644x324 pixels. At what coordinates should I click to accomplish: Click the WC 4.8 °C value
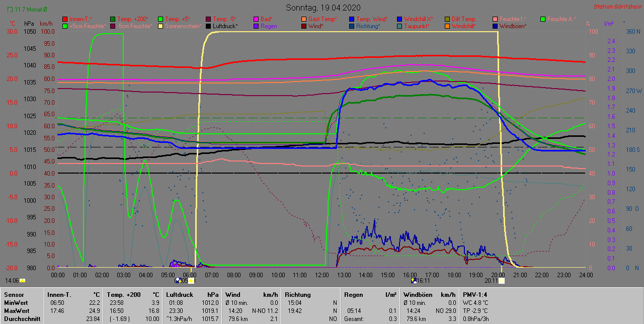click(475, 302)
